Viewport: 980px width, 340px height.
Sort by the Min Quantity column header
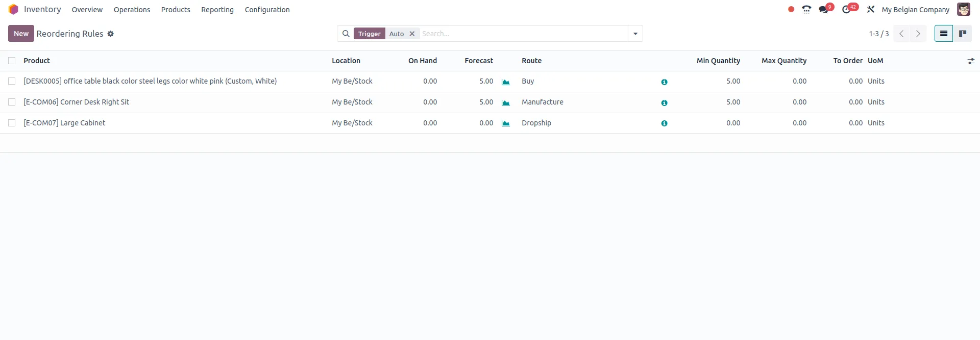(x=718, y=61)
